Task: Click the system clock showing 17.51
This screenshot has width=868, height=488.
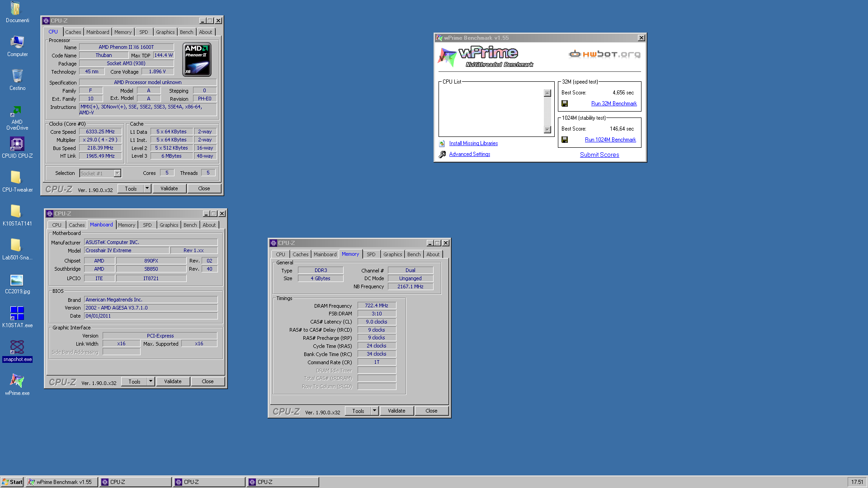Action: point(857,482)
